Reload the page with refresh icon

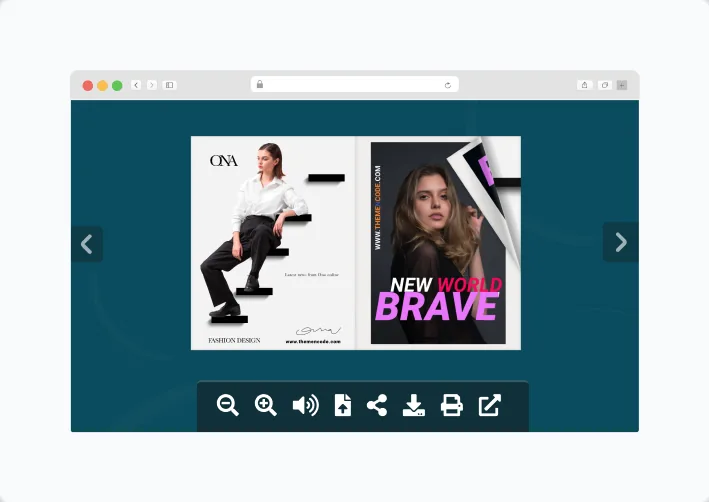(x=448, y=85)
